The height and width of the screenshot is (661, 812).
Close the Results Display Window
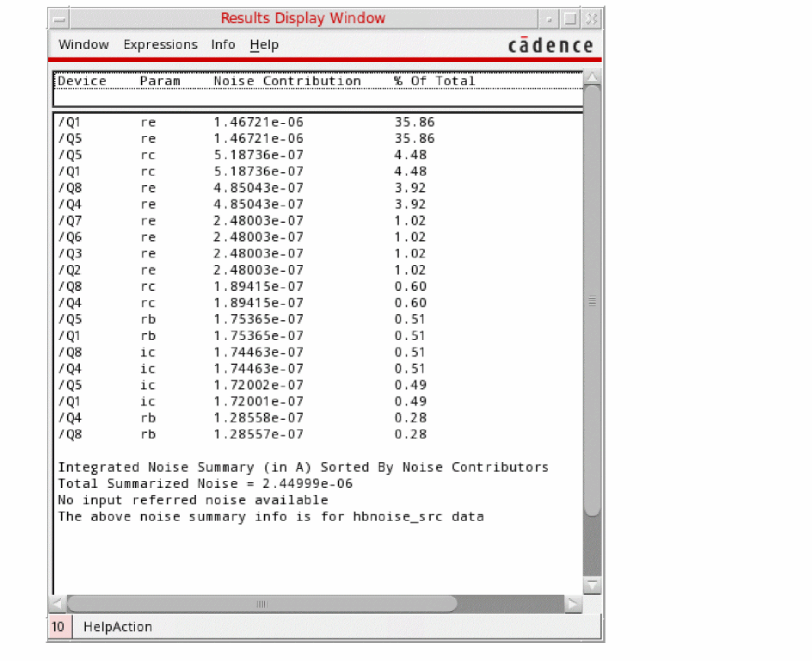pyautogui.click(x=592, y=19)
